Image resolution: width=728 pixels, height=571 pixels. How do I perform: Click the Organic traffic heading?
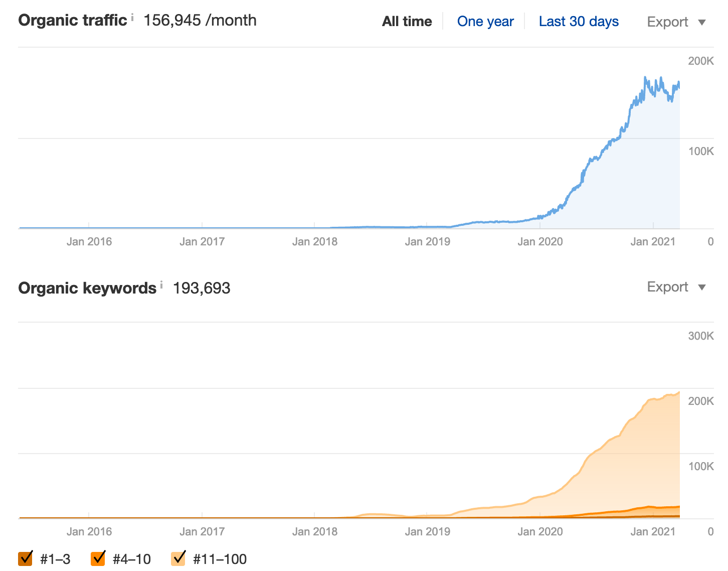pos(73,21)
